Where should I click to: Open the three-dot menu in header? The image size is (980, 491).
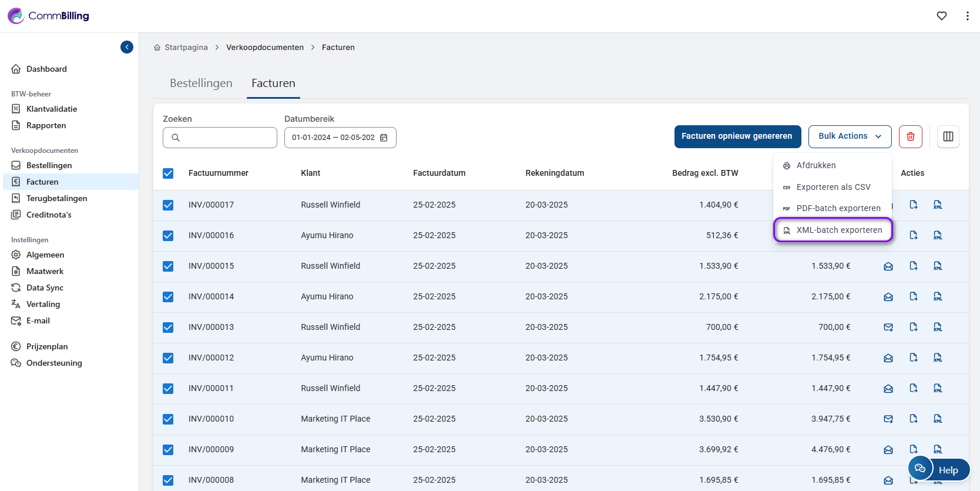(x=967, y=16)
